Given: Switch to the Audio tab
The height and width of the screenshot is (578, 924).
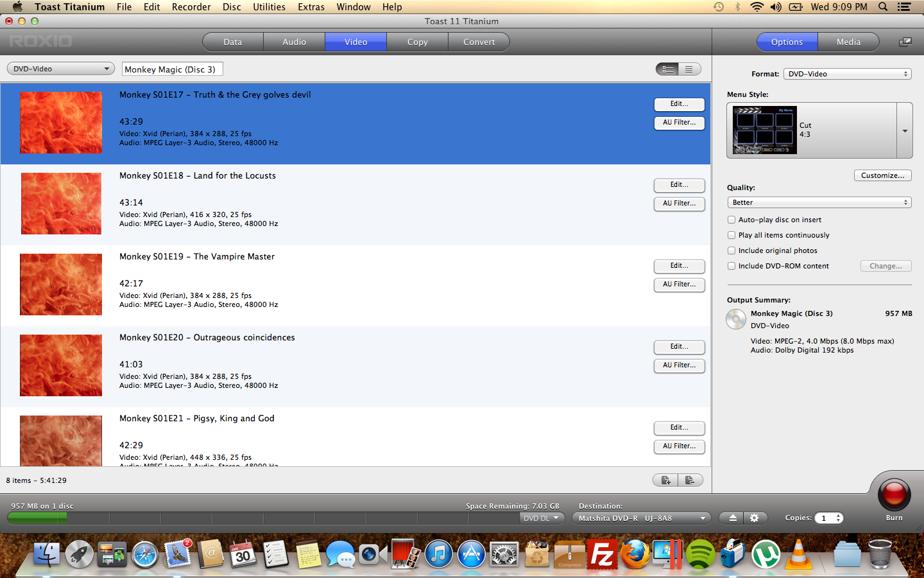Looking at the screenshot, I should [x=294, y=42].
